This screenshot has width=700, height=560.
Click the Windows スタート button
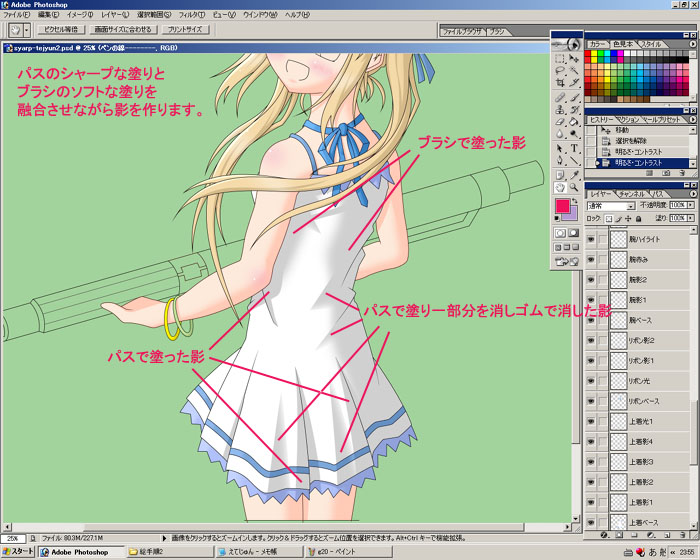tap(18, 552)
